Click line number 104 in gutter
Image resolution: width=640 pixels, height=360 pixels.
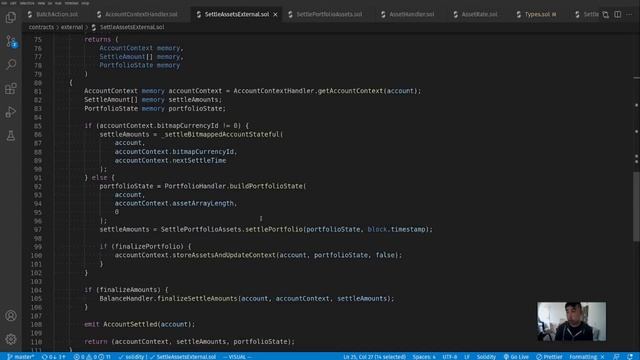(x=36, y=290)
